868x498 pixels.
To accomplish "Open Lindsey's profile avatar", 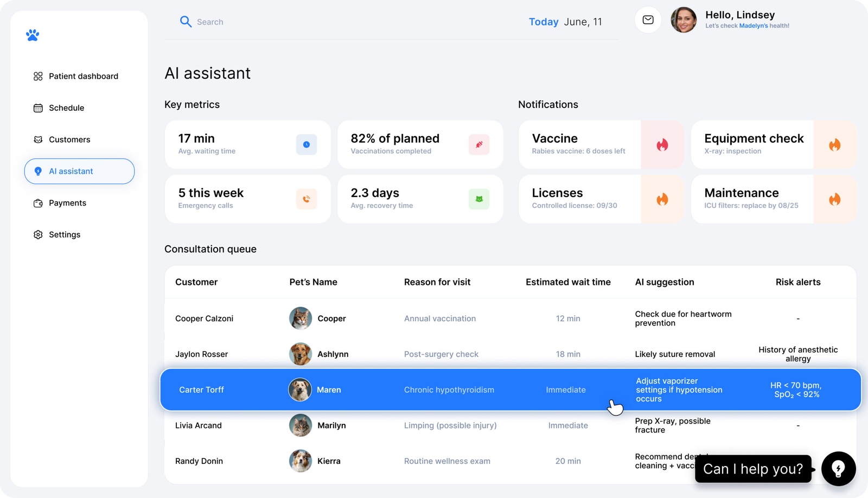I will point(684,20).
